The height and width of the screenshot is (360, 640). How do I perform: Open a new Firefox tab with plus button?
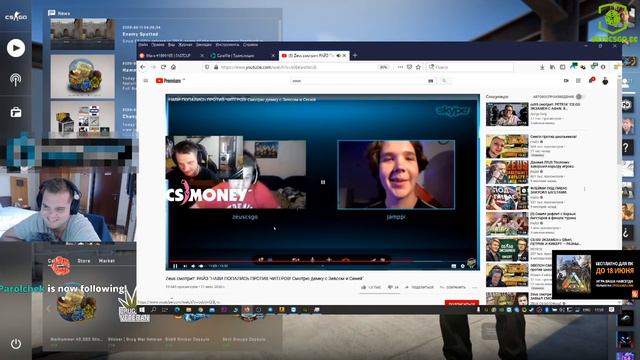[355, 56]
